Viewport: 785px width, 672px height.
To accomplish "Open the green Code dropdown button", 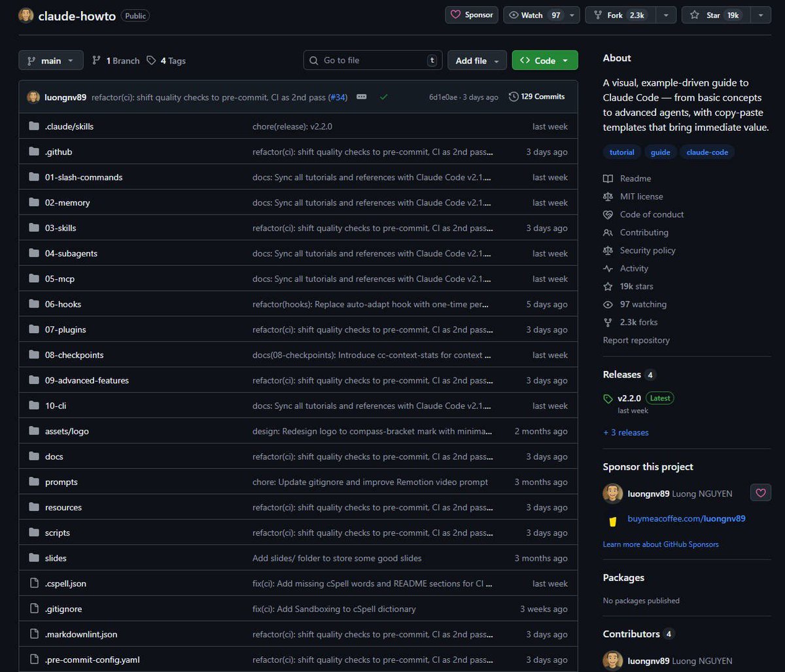I will (x=545, y=60).
